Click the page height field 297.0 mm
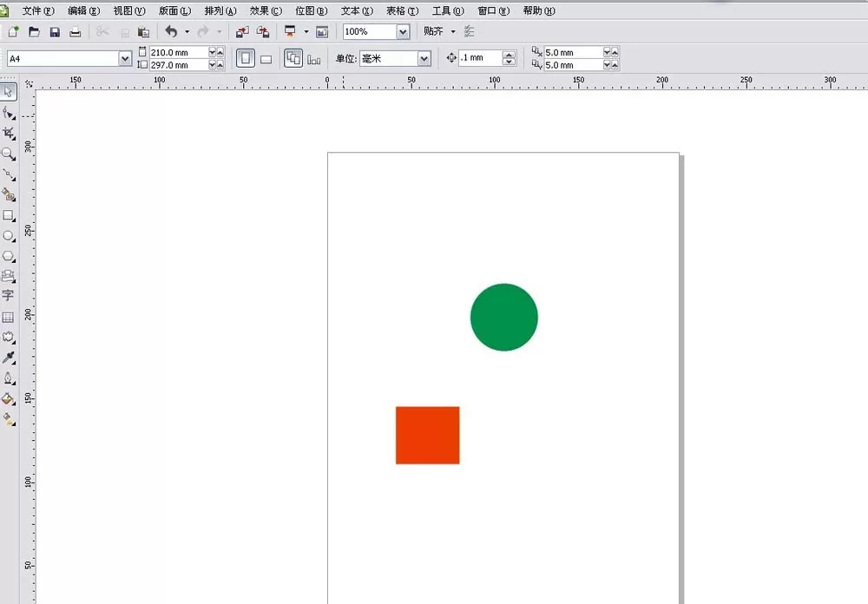Viewport: 868px width, 604px height. click(x=178, y=65)
